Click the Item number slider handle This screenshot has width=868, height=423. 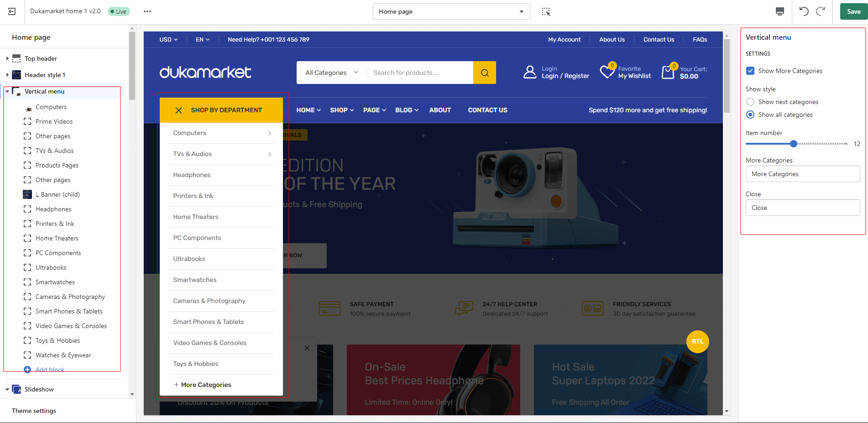click(x=794, y=144)
